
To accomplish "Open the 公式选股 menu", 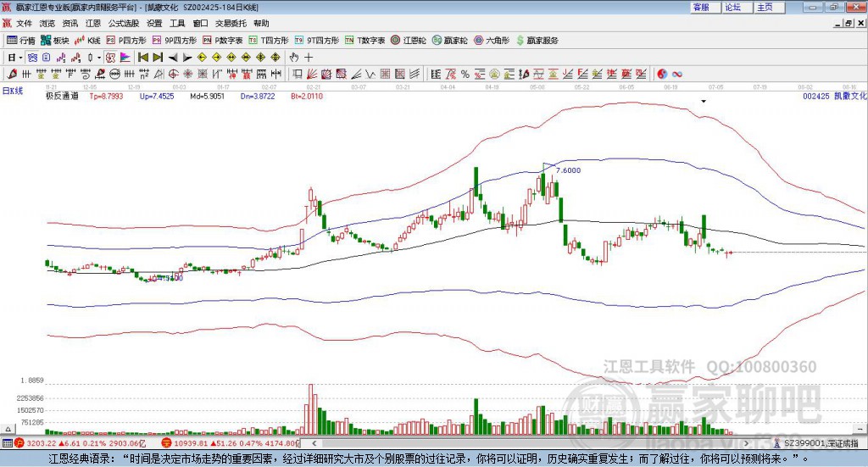I will [x=124, y=23].
